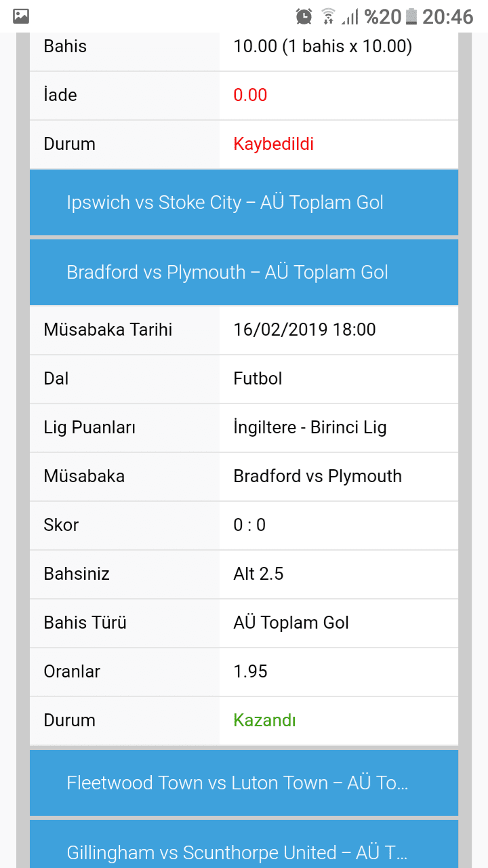Tap the match date 16/02/2019 18:00
The width and height of the screenshot is (488, 868).
pyautogui.click(x=304, y=330)
